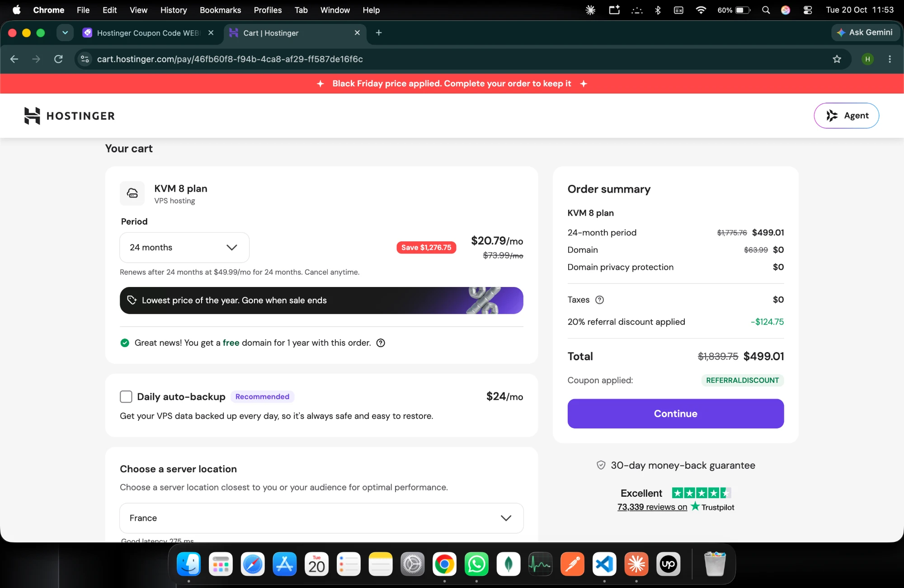Screen dimensions: 904x588
Task: Click the Taxes help question mark icon
Action: click(599, 300)
